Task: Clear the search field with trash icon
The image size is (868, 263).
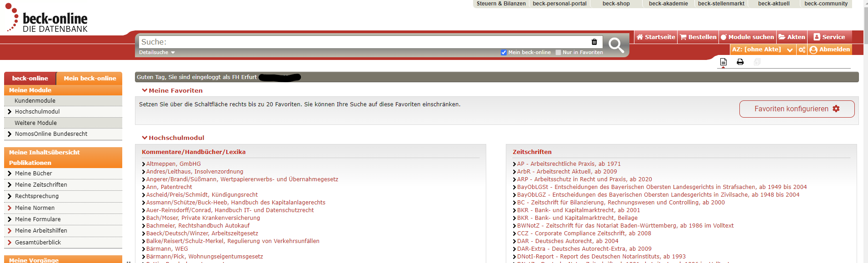Action: point(594,42)
